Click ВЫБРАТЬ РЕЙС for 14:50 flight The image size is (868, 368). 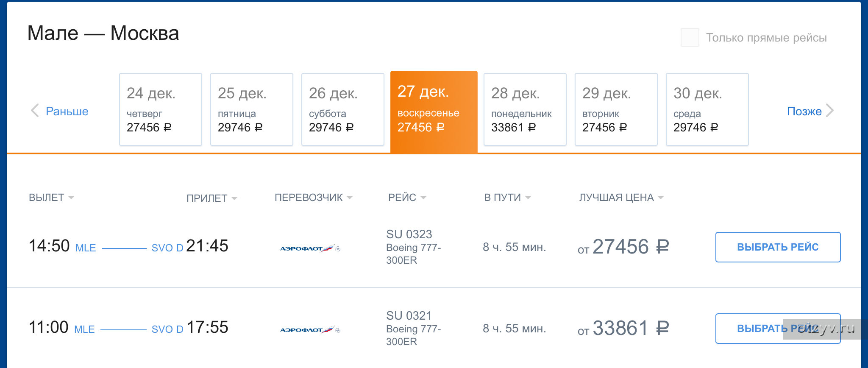pos(778,247)
